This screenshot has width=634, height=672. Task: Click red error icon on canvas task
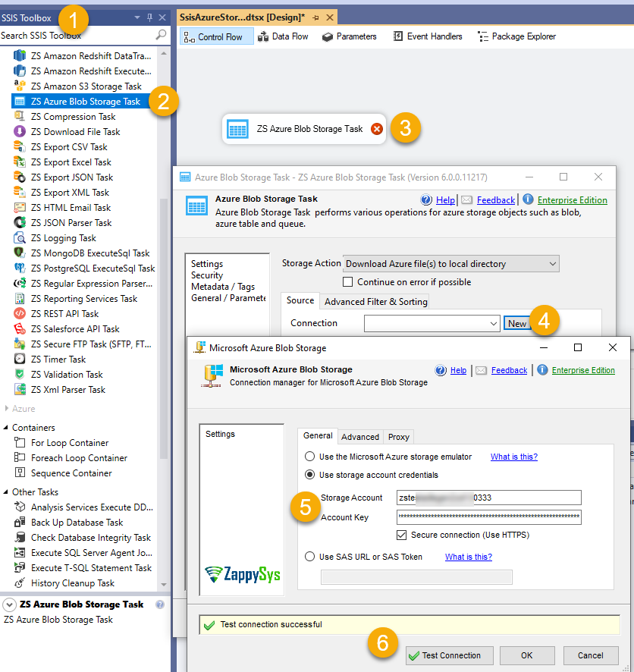coord(377,129)
